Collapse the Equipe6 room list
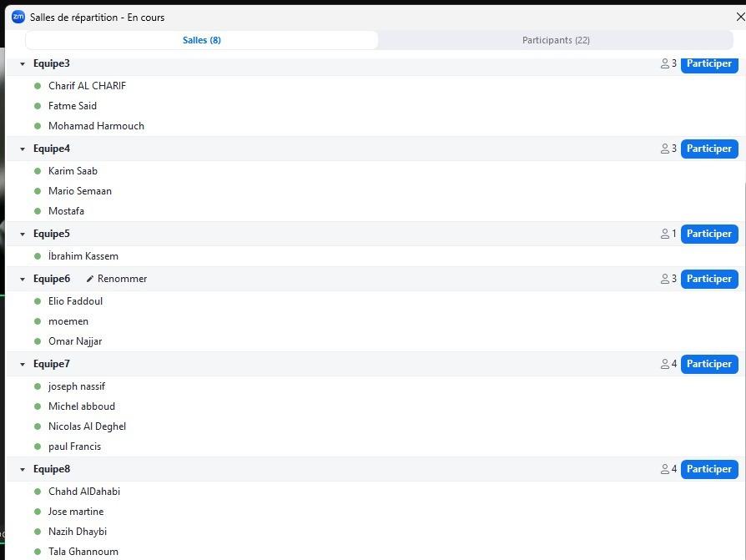 pyautogui.click(x=23, y=280)
